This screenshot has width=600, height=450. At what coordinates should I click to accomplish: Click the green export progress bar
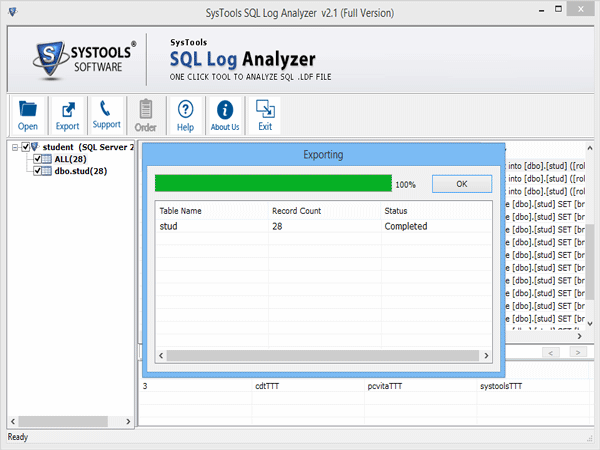273,183
